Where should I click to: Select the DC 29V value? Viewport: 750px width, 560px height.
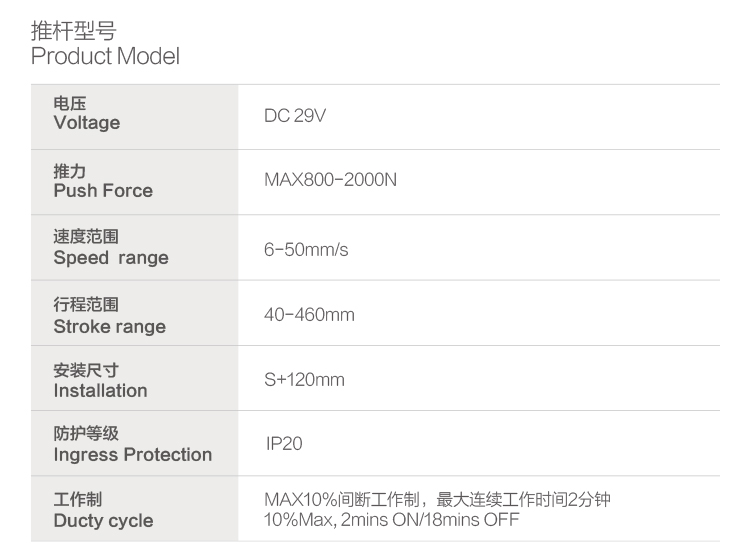click(x=295, y=116)
